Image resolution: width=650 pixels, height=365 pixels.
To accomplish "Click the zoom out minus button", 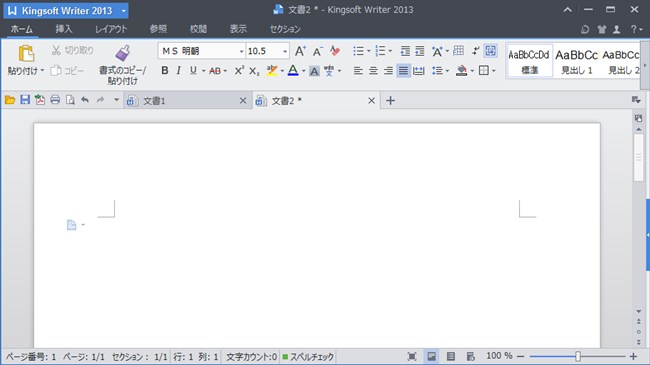I will click(x=521, y=356).
